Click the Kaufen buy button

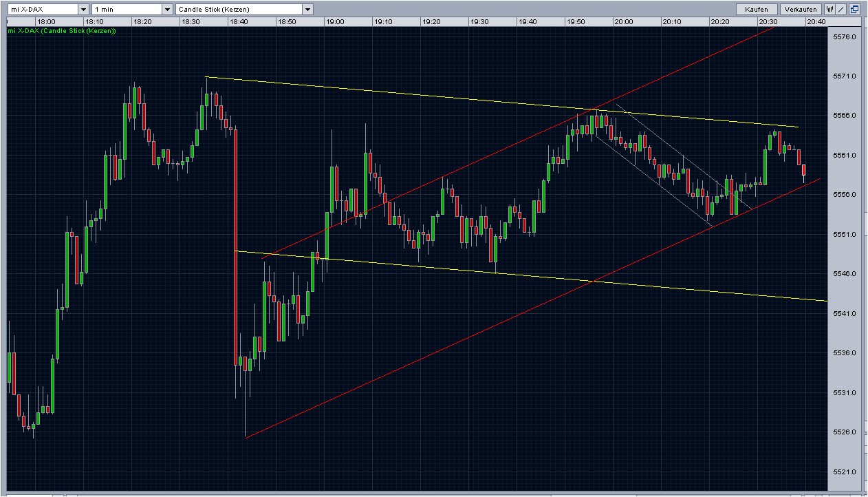756,9
